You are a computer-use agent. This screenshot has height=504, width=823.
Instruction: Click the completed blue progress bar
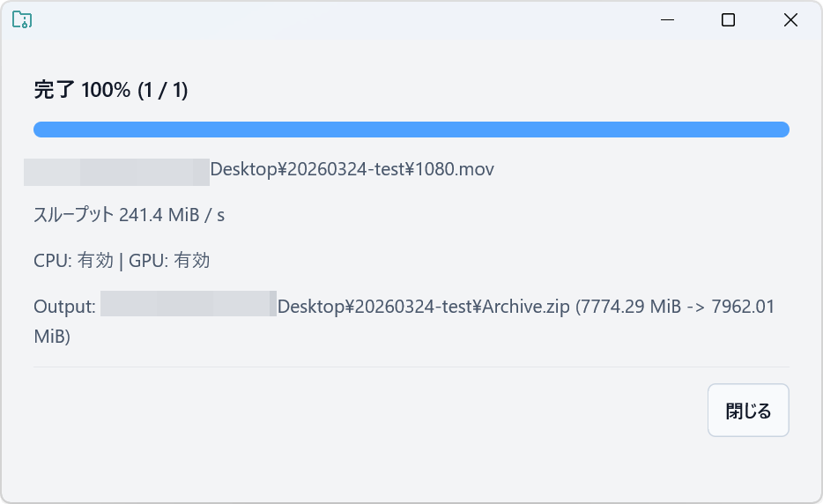point(411,130)
